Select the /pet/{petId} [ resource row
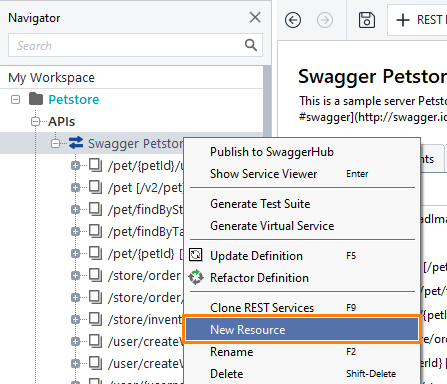 pos(145,254)
